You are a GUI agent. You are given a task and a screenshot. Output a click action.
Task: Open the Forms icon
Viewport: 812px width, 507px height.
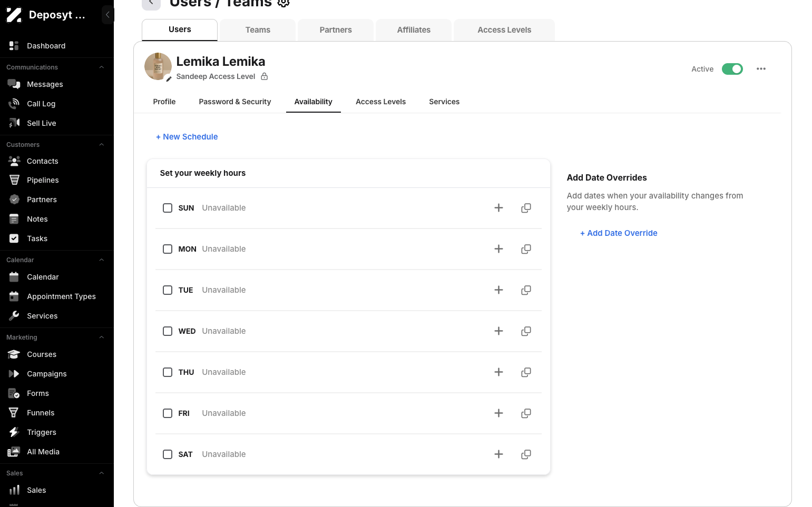point(14,393)
